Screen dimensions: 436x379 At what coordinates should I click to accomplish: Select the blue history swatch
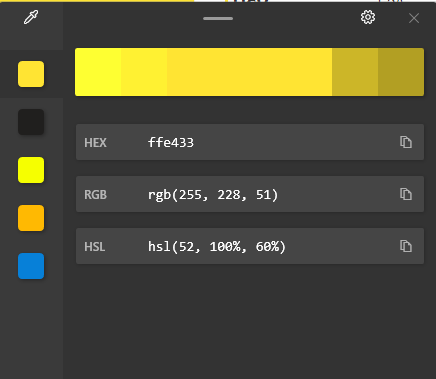pos(31,266)
